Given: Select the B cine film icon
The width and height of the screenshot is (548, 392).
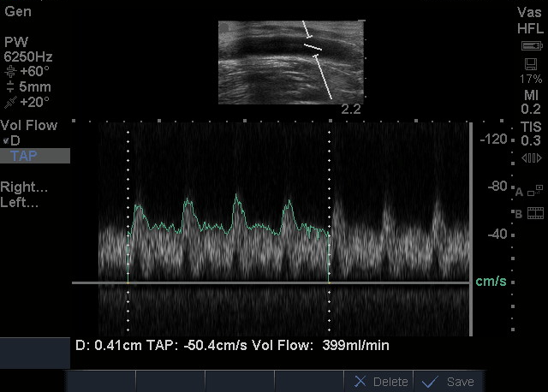Looking at the screenshot, I should [535, 213].
